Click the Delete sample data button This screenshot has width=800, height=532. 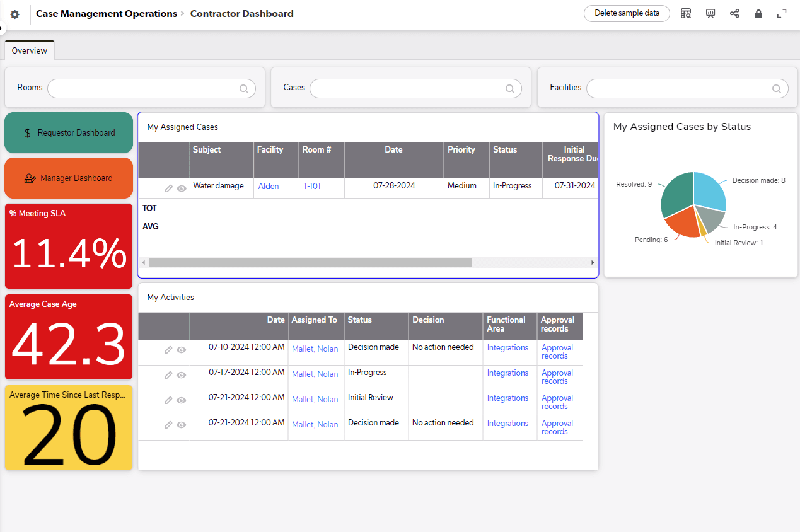pyautogui.click(x=626, y=13)
